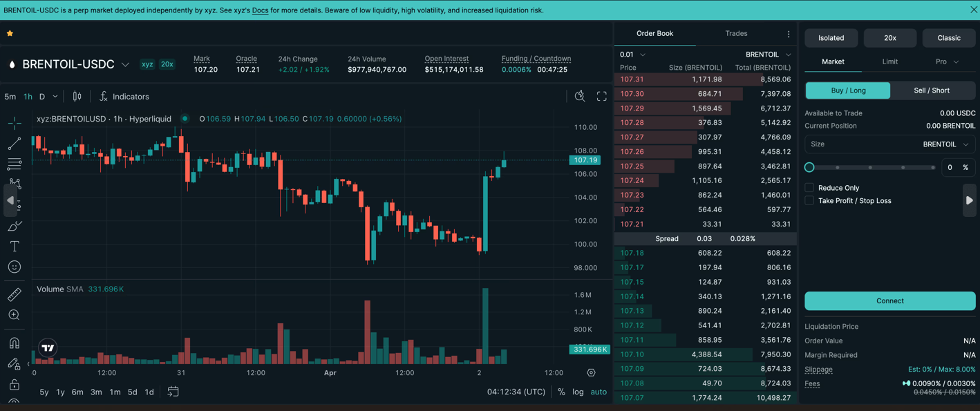Open BRENTOIL-USDC market selector dropdown
The image size is (980, 411).
[x=125, y=65]
